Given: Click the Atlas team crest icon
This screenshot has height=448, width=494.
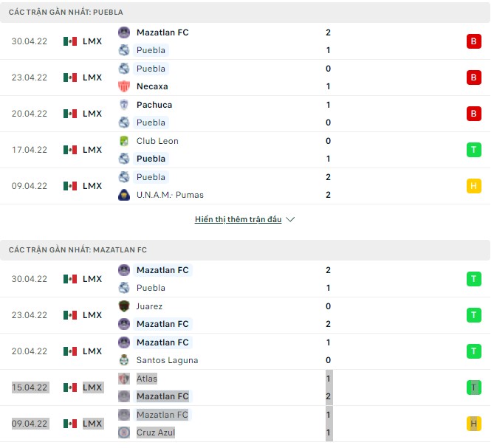Looking at the screenshot, I should (124, 379).
